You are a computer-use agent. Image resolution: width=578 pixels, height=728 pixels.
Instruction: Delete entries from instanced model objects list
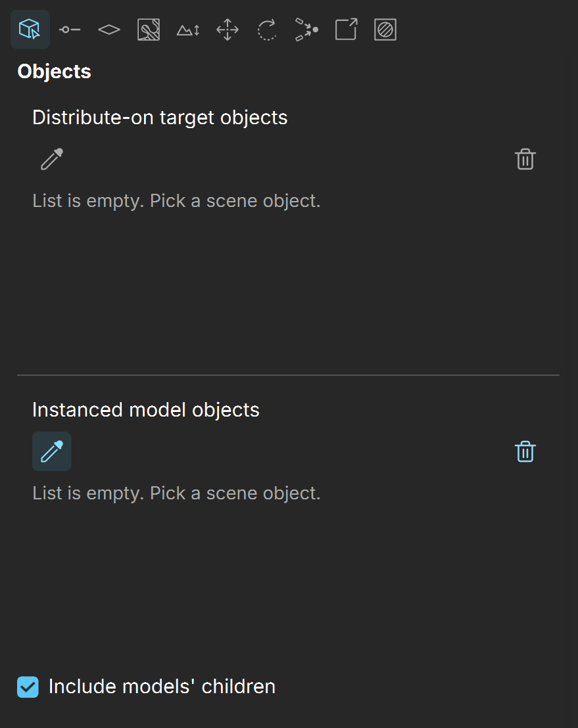[525, 451]
